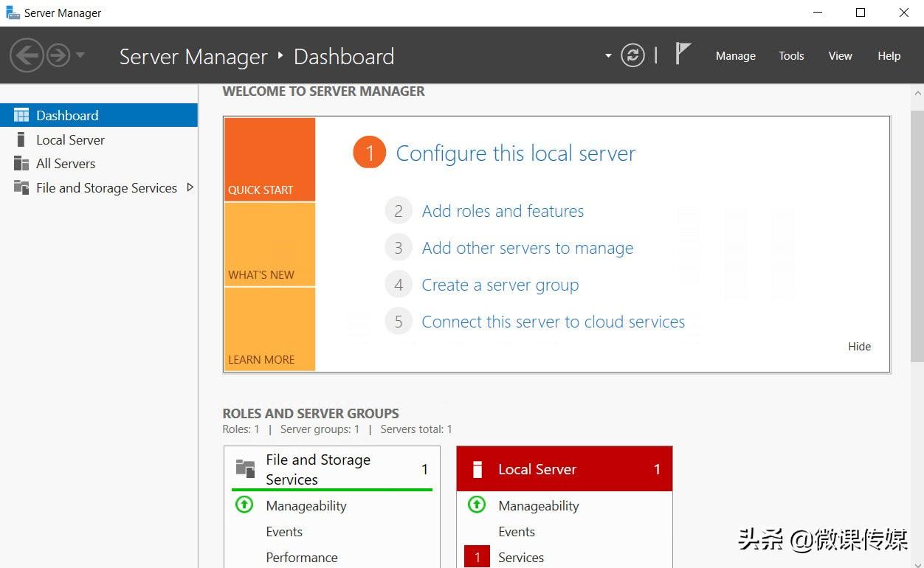Screen dimensions: 924x568
Task: Select Dashboard in the left navigation pane
Action: pyautogui.click(x=99, y=115)
